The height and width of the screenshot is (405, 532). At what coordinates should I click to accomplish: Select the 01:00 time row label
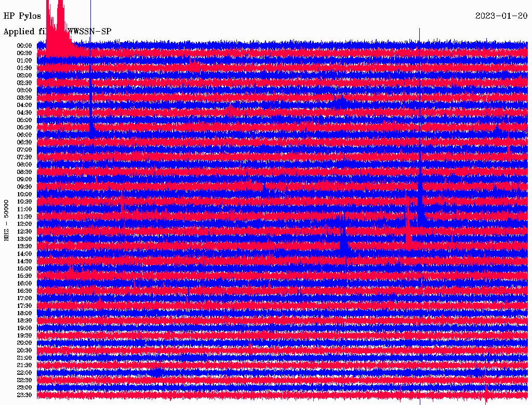pyautogui.click(x=24, y=60)
